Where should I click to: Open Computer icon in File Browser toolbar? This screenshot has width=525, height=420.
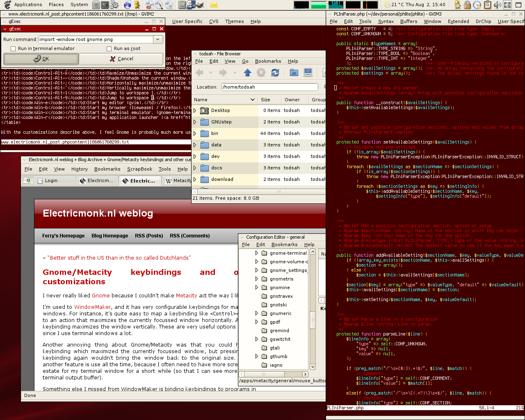click(x=308, y=73)
